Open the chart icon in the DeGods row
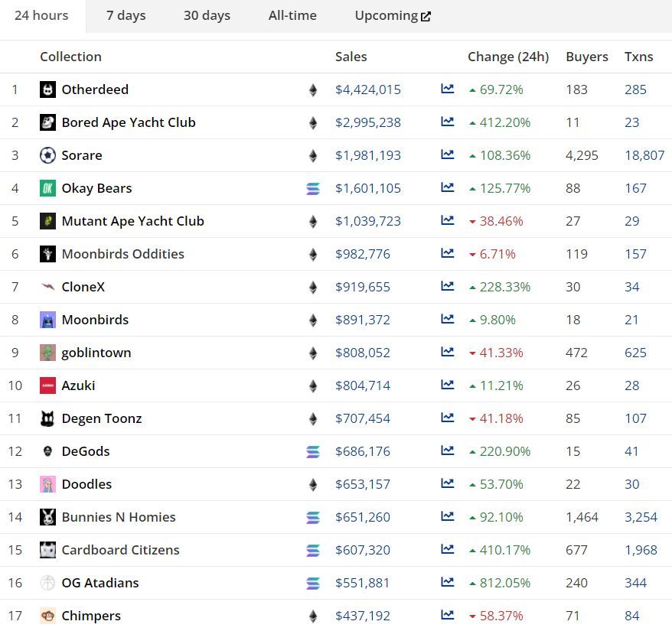672x631 pixels. [x=448, y=450]
